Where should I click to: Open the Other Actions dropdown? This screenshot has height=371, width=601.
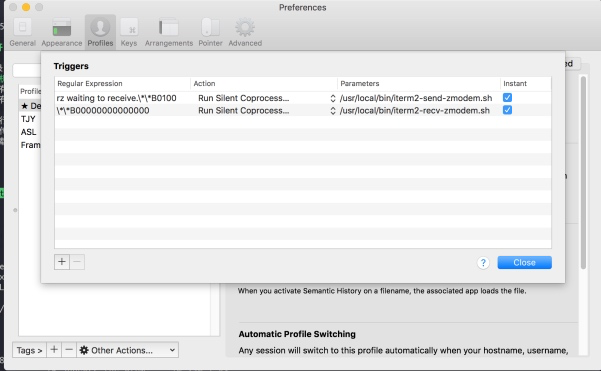point(128,350)
